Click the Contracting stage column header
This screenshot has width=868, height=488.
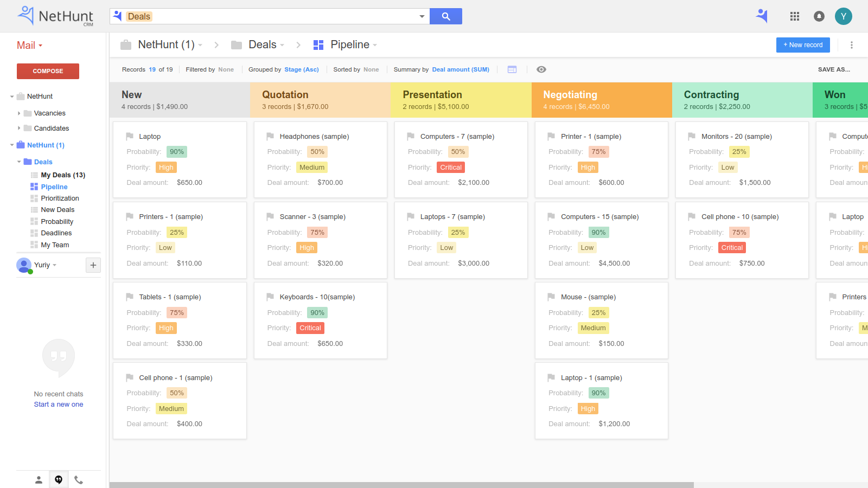742,100
